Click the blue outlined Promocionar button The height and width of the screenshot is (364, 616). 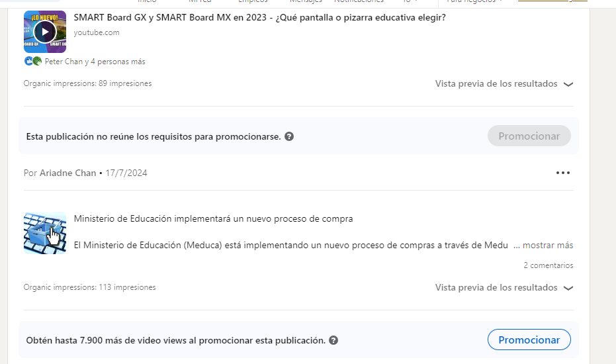pos(529,340)
